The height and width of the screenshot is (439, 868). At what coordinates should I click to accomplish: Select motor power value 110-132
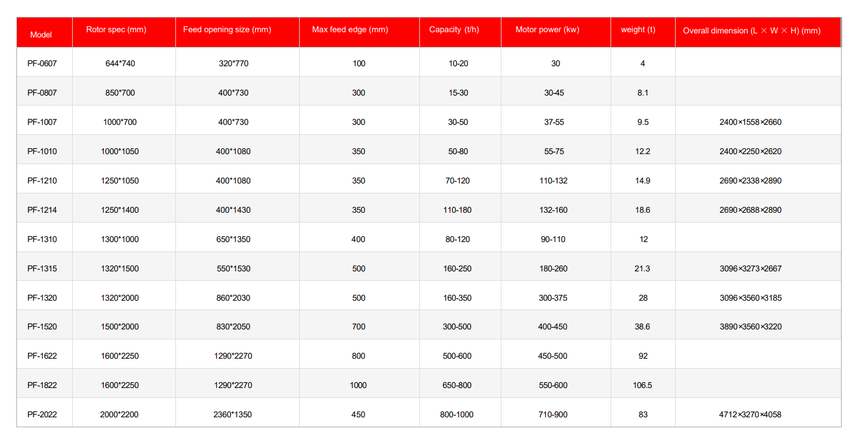point(554,181)
